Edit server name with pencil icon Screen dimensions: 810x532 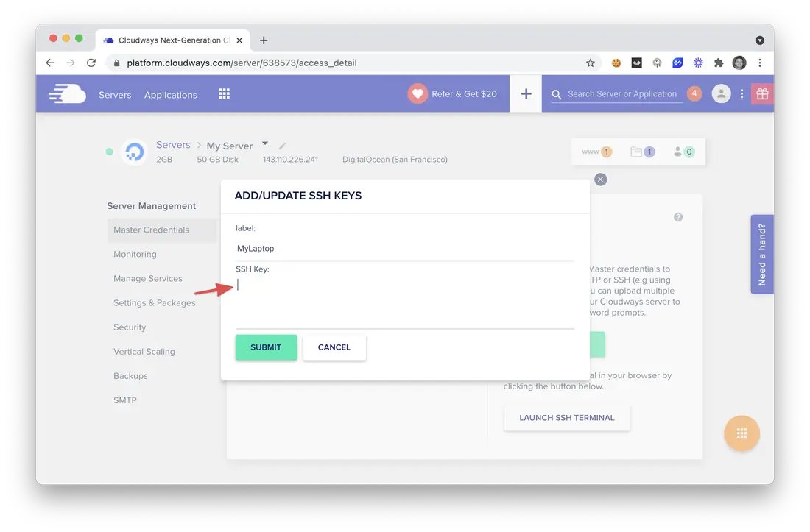pyautogui.click(x=282, y=146)
